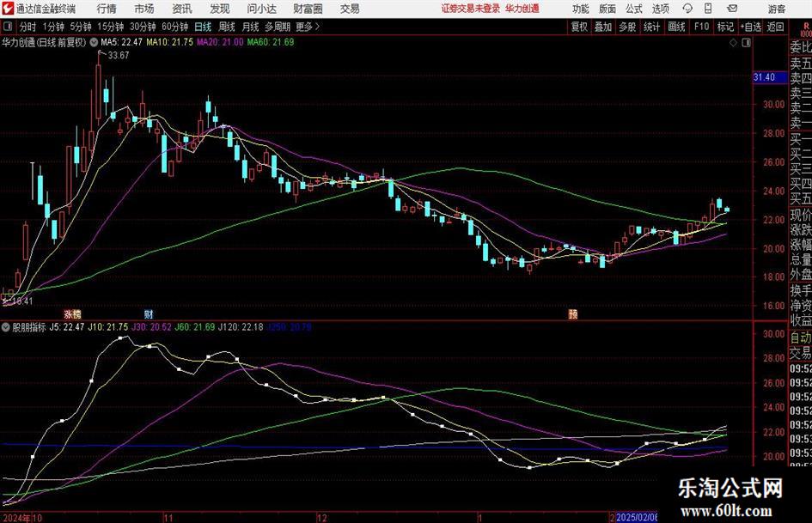Click the 标记 mark button
812x523 pixels.
(x=725, y=27)
